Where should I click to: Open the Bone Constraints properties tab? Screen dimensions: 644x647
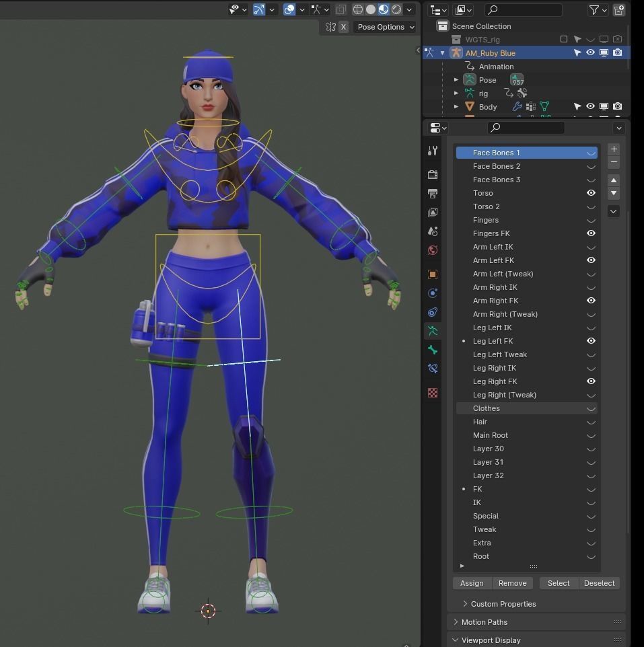[x=433, y=369]
